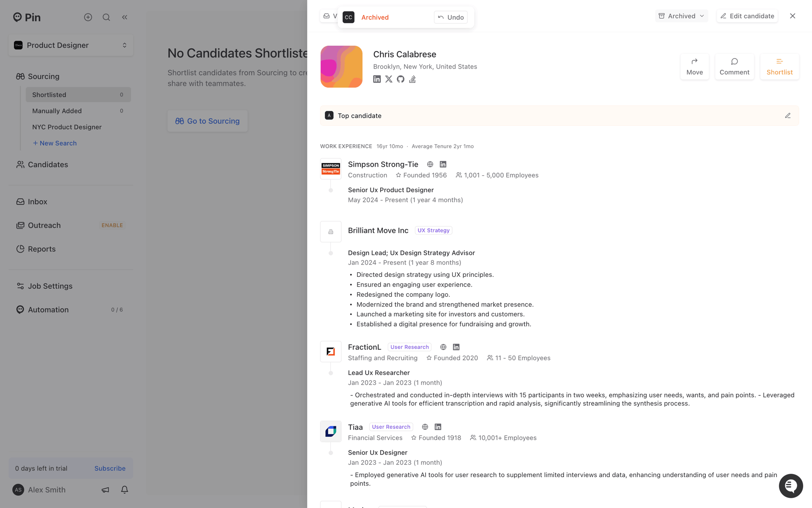Screen dimensions: 812x508
Task: Click Chris Calabrese's profile avatar
Action: tap(341, 67)
